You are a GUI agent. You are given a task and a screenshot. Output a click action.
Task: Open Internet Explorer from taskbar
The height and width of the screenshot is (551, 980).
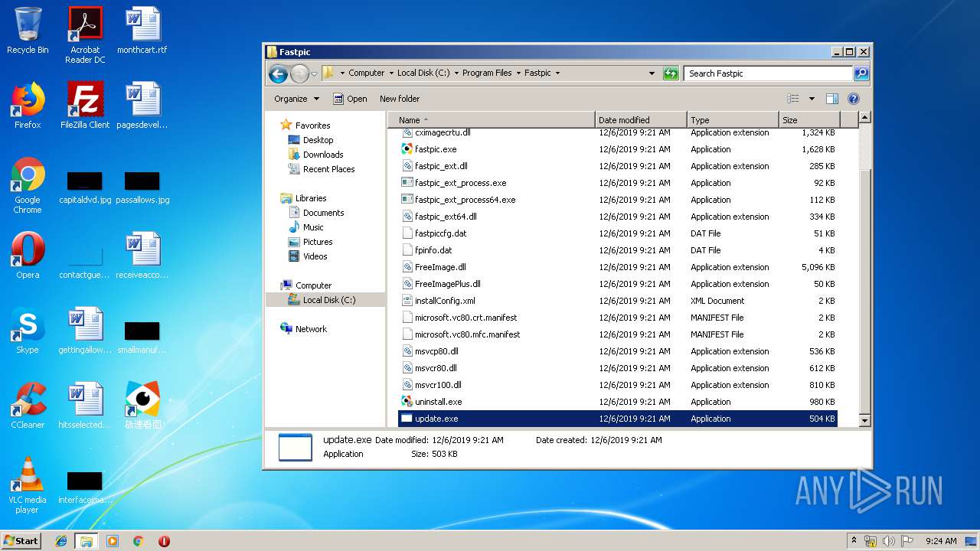coord(61,541)
